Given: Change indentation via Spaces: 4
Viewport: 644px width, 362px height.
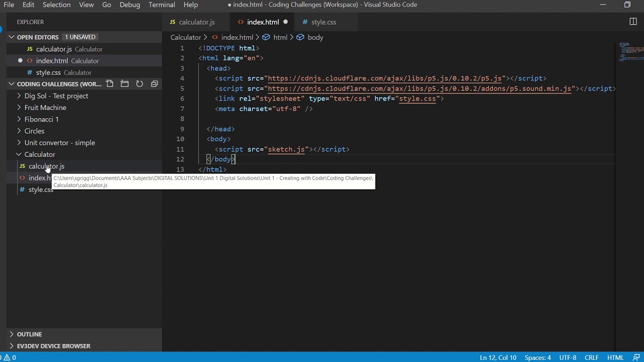Looking at the screenshot, I should click(538, 357).
